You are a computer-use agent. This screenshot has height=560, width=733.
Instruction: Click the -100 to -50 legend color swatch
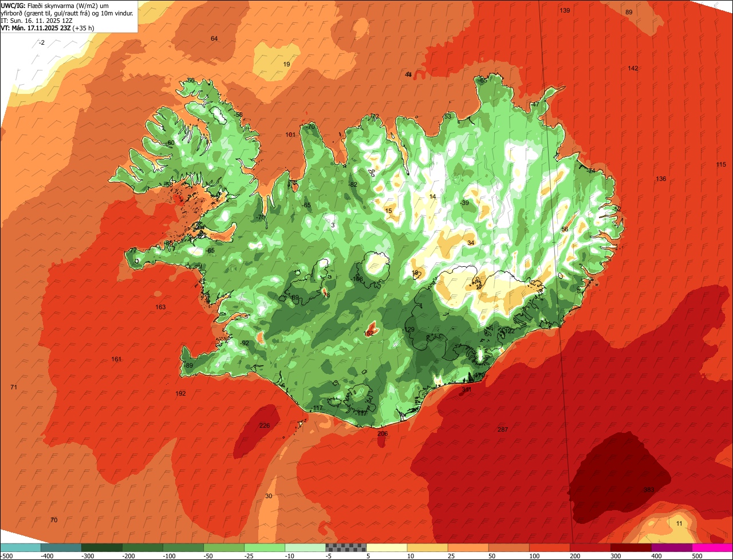point(183,547)
